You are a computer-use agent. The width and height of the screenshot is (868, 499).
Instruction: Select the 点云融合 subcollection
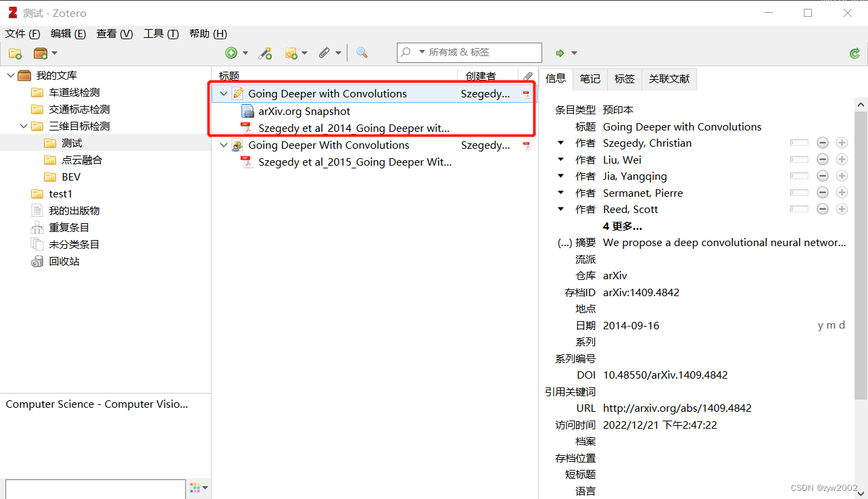point(82,160)
